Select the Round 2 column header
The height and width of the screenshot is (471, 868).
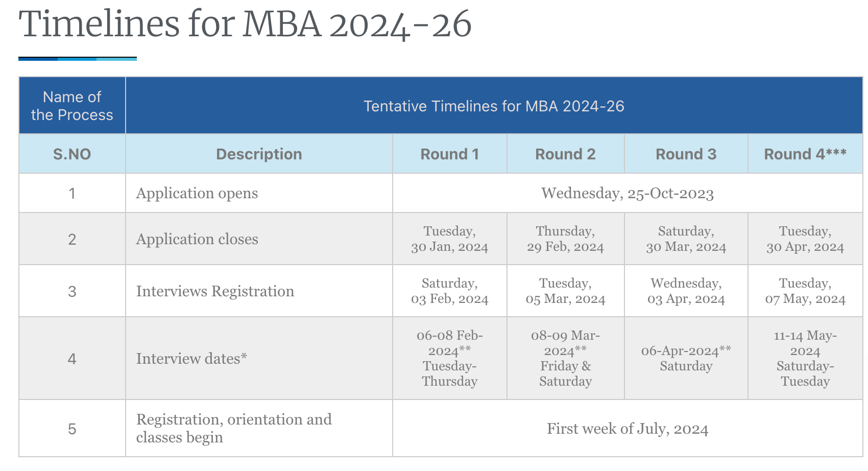(565, 154)
